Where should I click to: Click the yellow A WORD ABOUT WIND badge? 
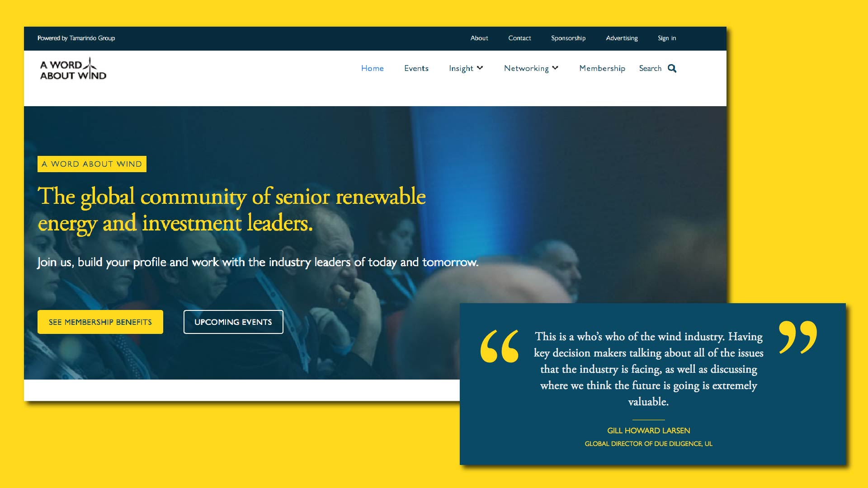(x=92, y=164)
